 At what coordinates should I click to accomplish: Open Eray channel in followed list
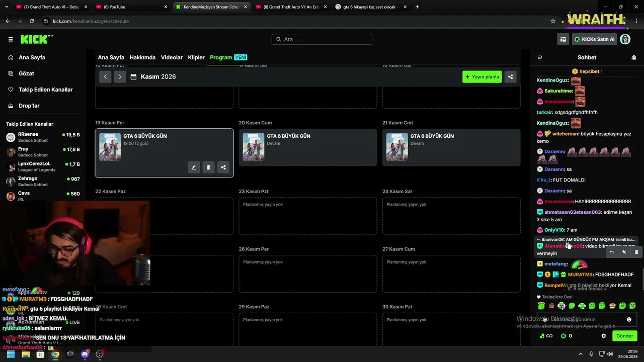click(x=43, y=152)
